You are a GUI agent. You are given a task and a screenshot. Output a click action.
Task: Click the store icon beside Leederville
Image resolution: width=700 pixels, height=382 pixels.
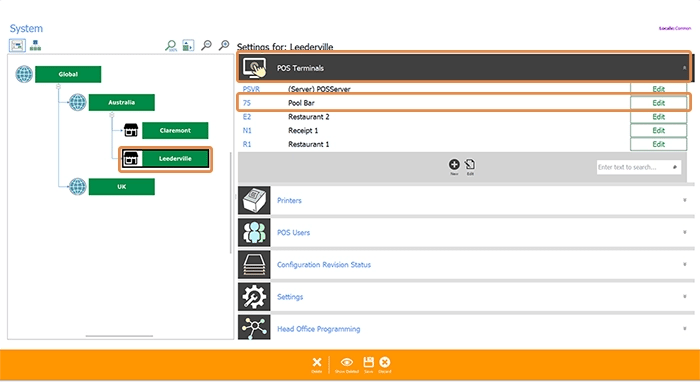pos(131,158)
